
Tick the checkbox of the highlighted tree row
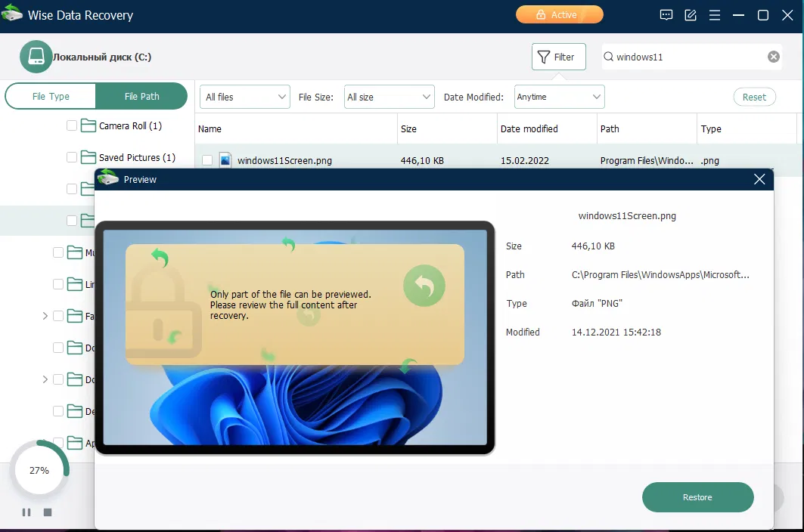pos(72,221)
